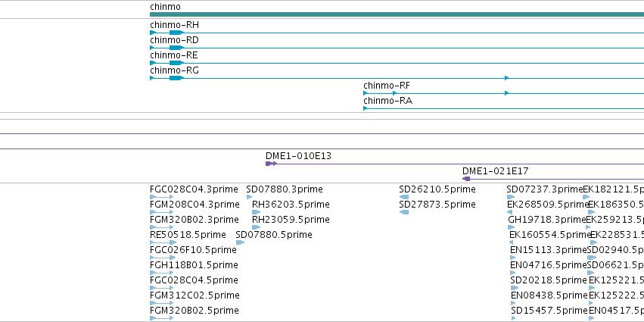Image resolution: width=644 pixels, height=322 pixels.
Task: Click the chinmo-RG transcript exon block
Action: click(x=176, y=78)
